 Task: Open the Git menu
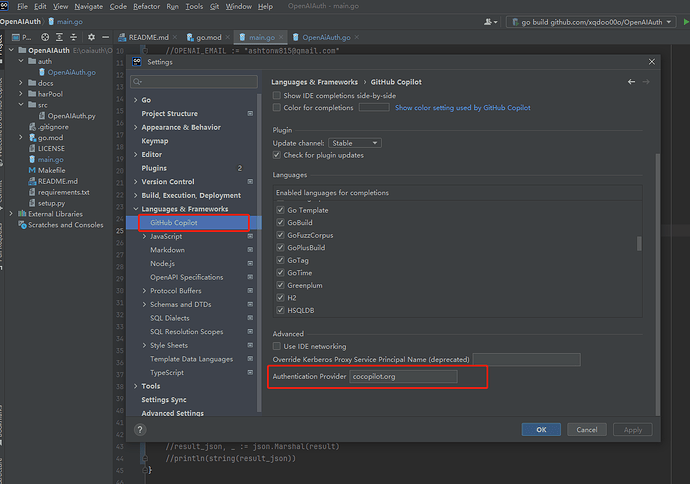click(x=214, y=6)
